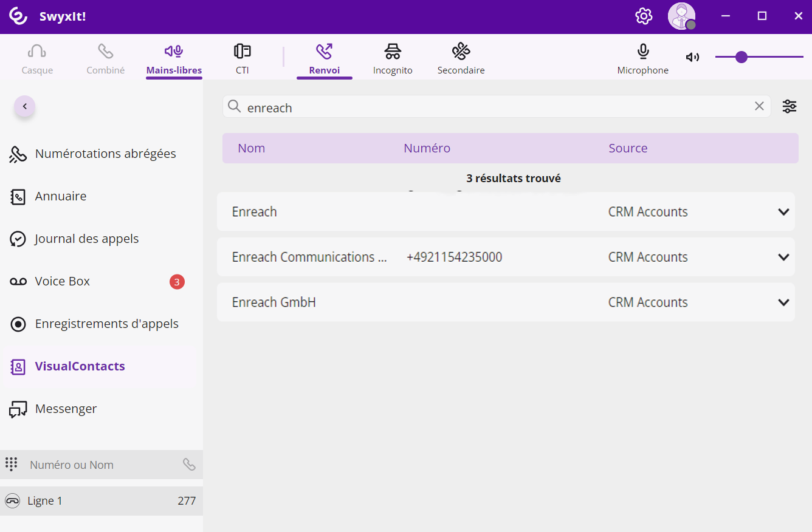Image resolution: width=812 pixels, height=532 pixels.
Task: Collapse the sidebar with back arrow
Action: [25, 106]
